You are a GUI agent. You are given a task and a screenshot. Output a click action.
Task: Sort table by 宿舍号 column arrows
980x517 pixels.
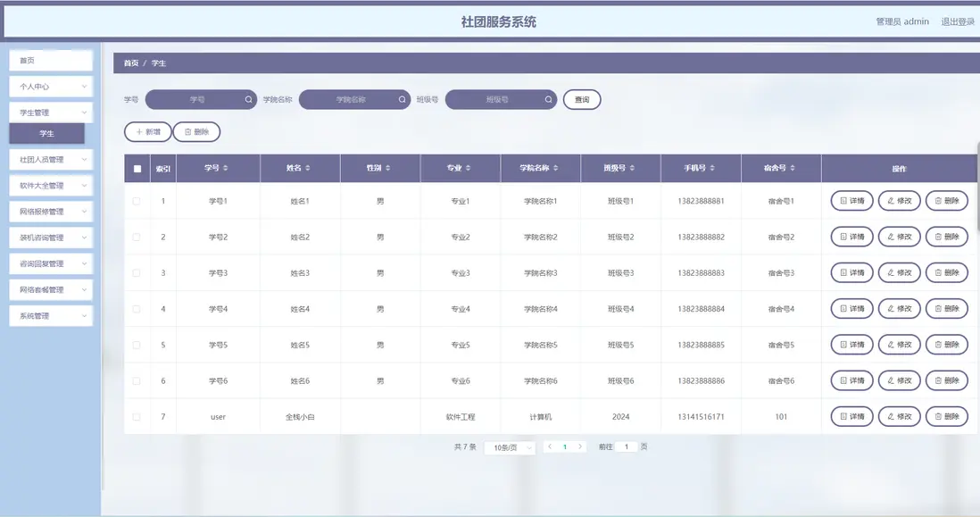click(793, 168)
